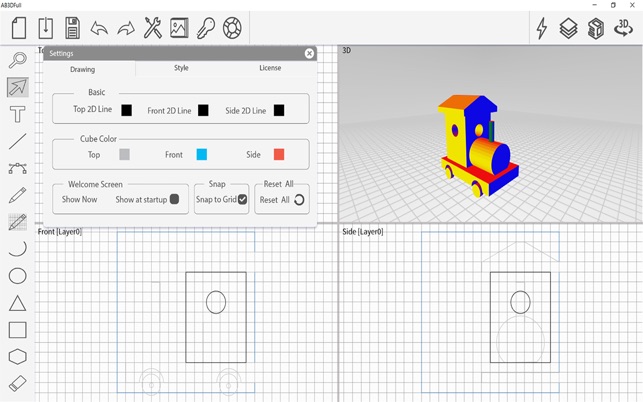
Task: Click the Side [Layer0] view label
Action: [x=363, y=231]
